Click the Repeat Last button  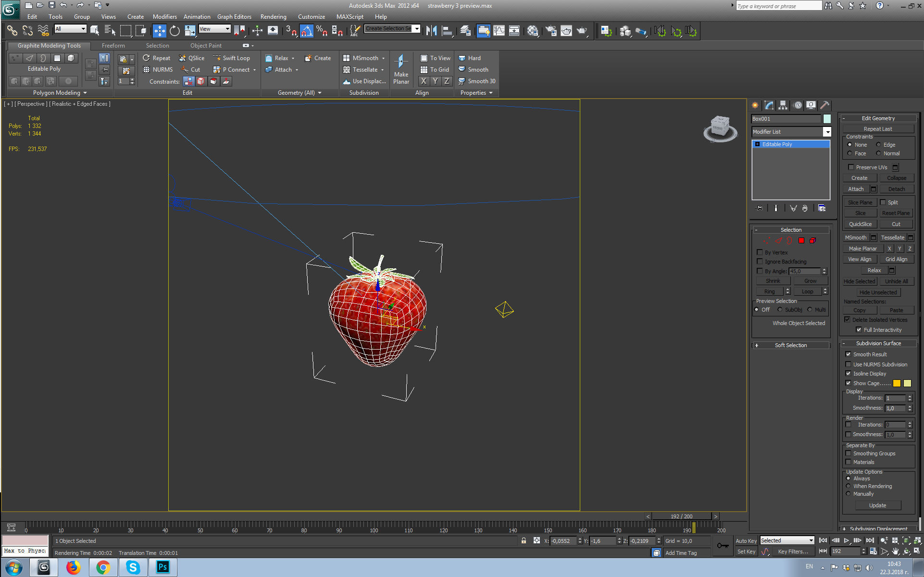point(878,129)
